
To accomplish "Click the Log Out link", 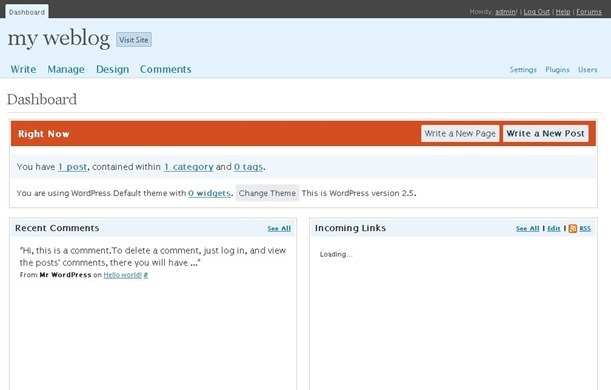I will (537, 12).
